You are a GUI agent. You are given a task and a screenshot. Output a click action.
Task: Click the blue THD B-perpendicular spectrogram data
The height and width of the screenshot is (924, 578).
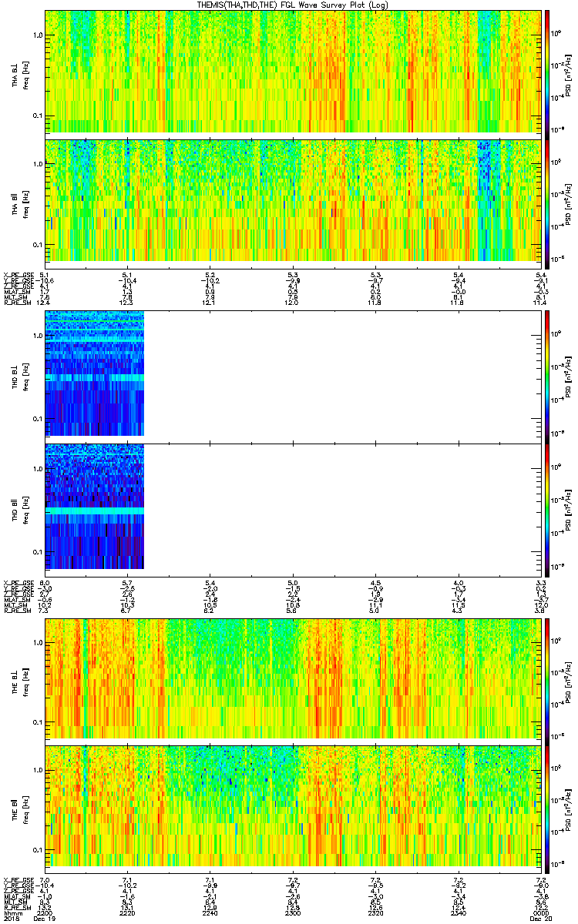click(x=95, y=373)
